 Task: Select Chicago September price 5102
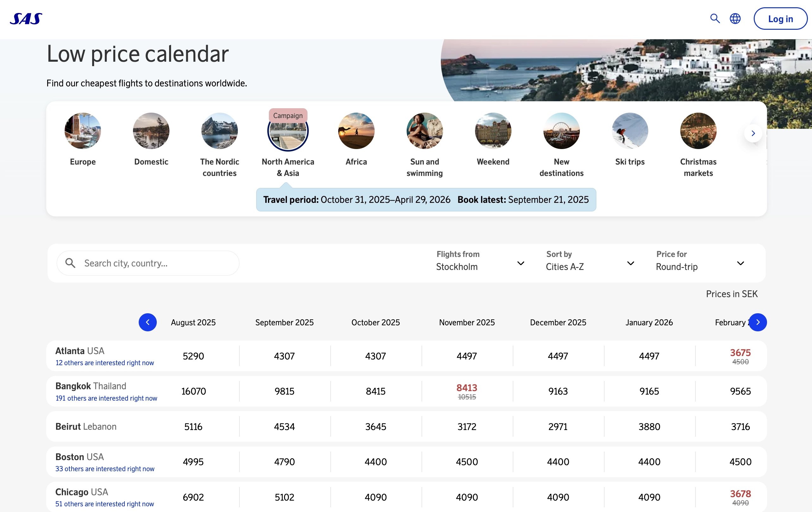(x=284, y=497)
